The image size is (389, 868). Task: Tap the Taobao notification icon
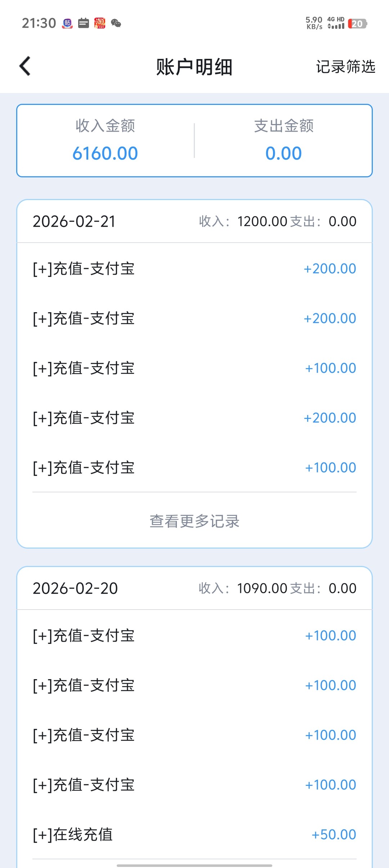100,23
